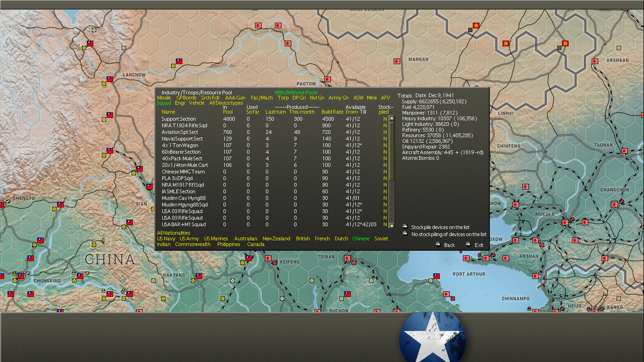Filter devices by Mine type

[372, 98]
